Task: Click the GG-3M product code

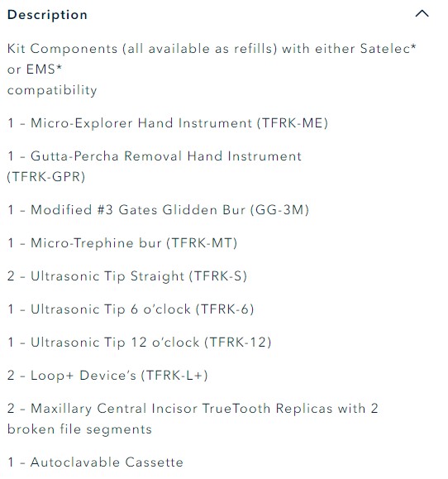Action: click(280, 210)
